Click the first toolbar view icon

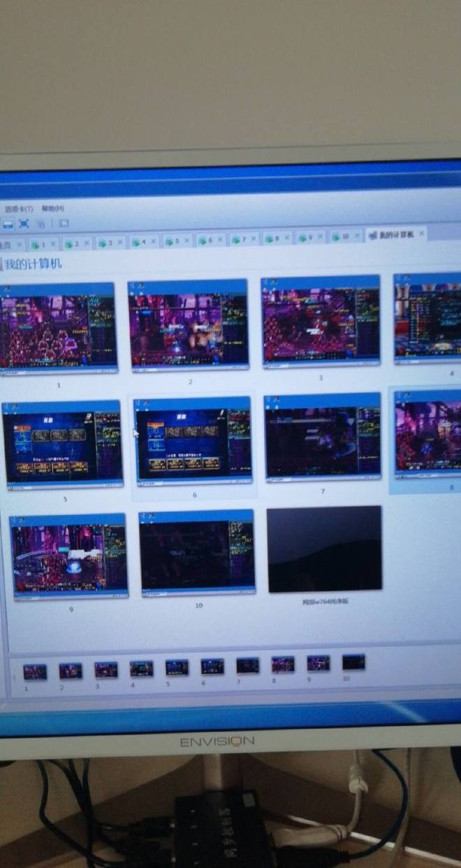(x=8, y=224)
